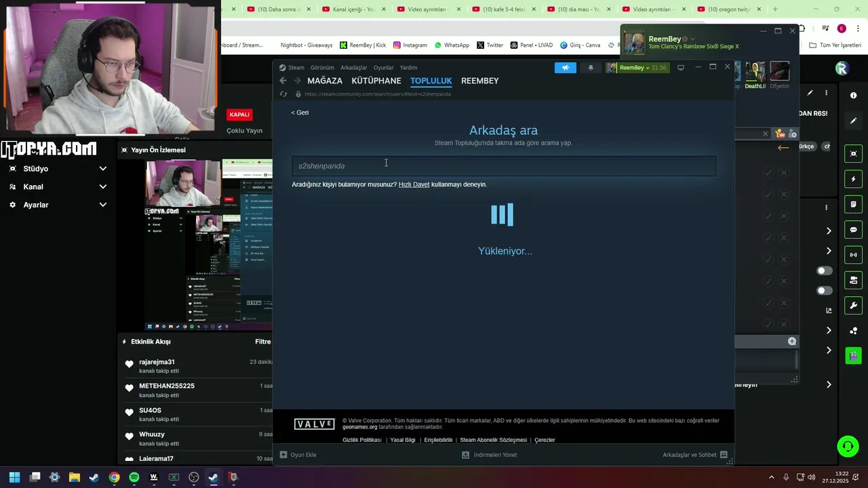
Task: Click the friend search input field
Action: click(504, 166)
